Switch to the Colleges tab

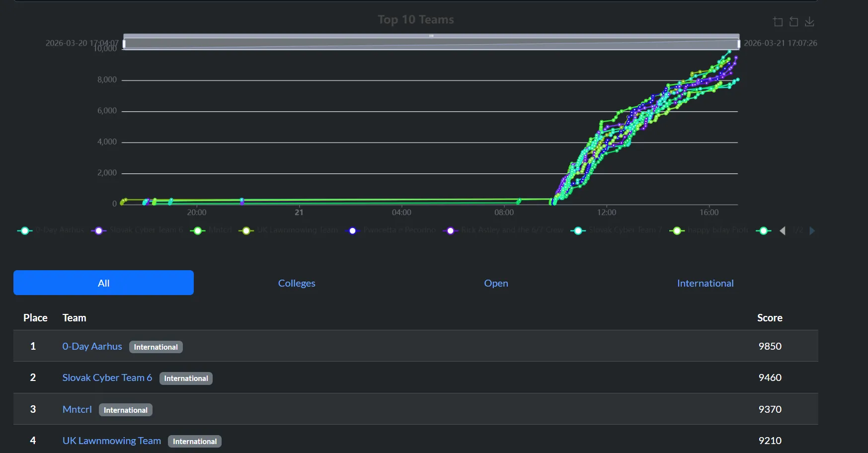tap(297, 283)
